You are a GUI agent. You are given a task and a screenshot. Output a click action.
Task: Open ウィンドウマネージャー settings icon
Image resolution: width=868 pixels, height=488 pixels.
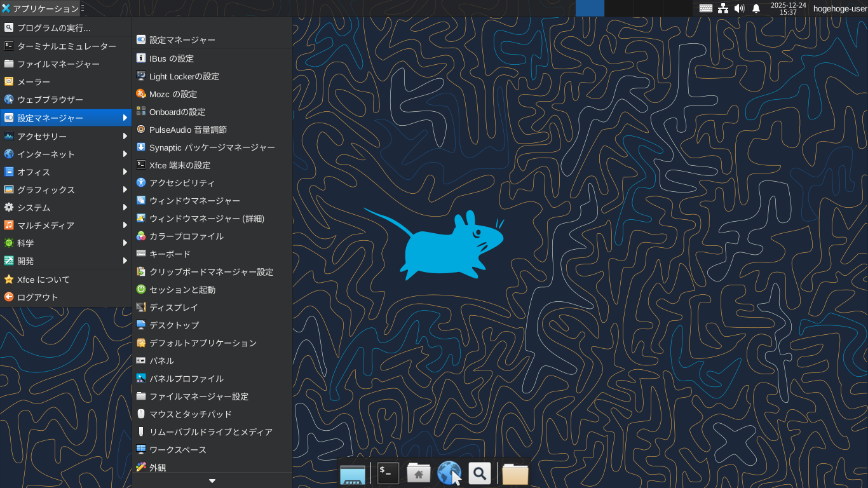click(141, 201)
